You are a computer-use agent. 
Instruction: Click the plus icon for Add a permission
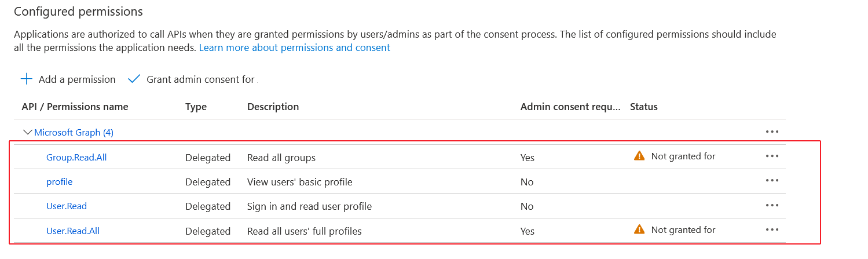pos(27,79)
